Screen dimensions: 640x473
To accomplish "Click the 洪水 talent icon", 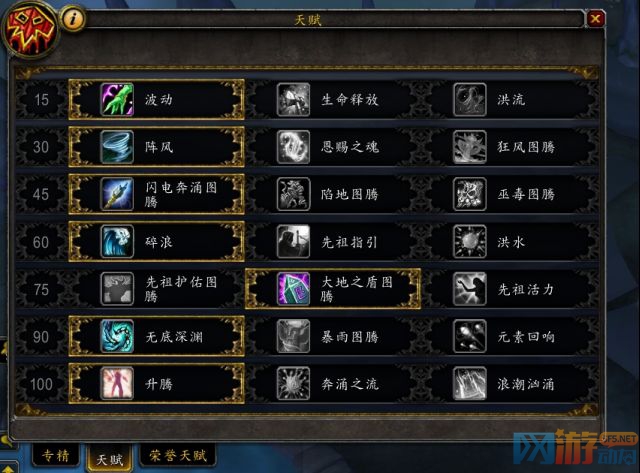I will coord(469,242).
